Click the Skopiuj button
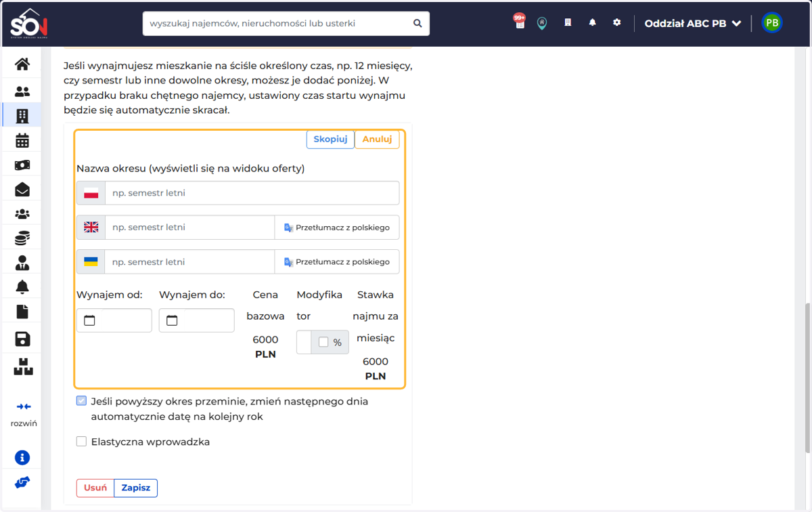 [x=330, y=140]
